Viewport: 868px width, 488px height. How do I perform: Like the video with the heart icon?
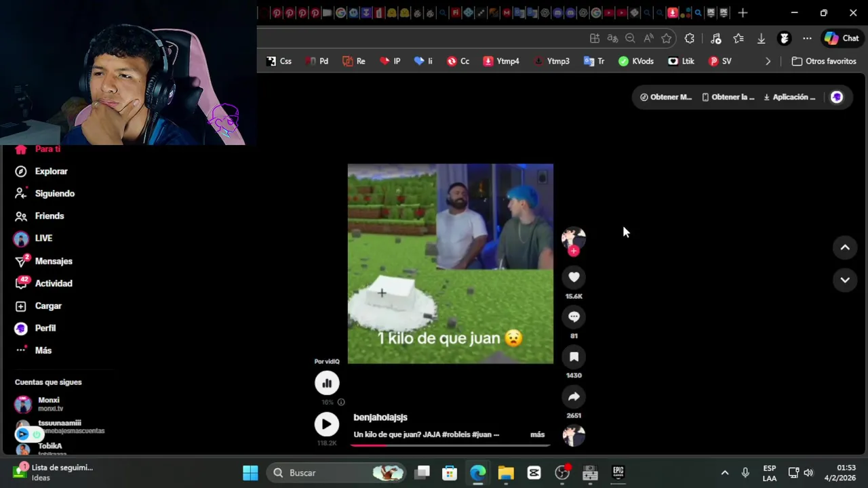pyautogui.click(x=574, y=277)
